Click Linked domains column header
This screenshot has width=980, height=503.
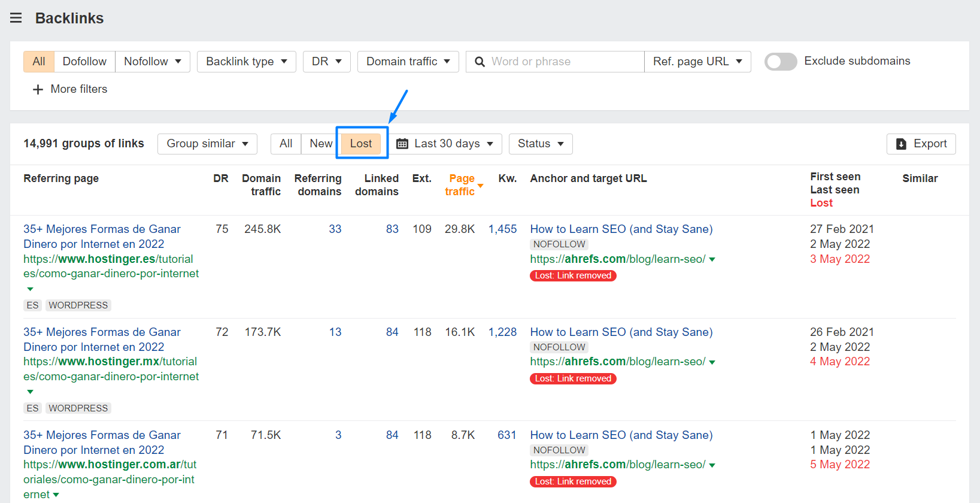pyautogui.click(x=377, y=185)
